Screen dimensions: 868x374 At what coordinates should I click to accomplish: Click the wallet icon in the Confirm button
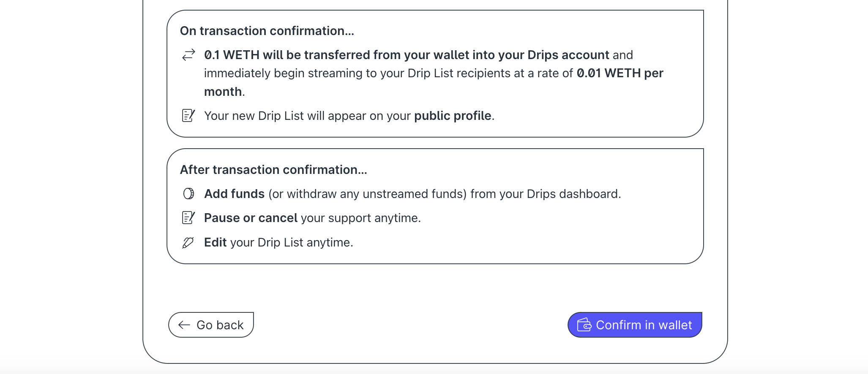tap(584, 325)
